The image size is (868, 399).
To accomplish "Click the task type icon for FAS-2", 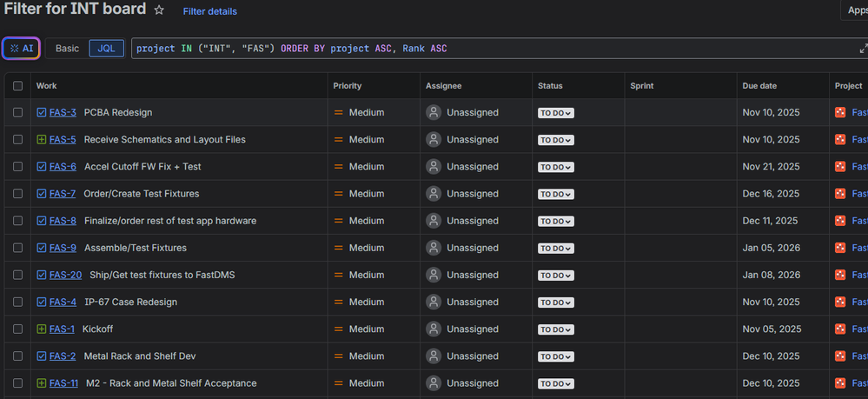I will [x=41, y=356].
